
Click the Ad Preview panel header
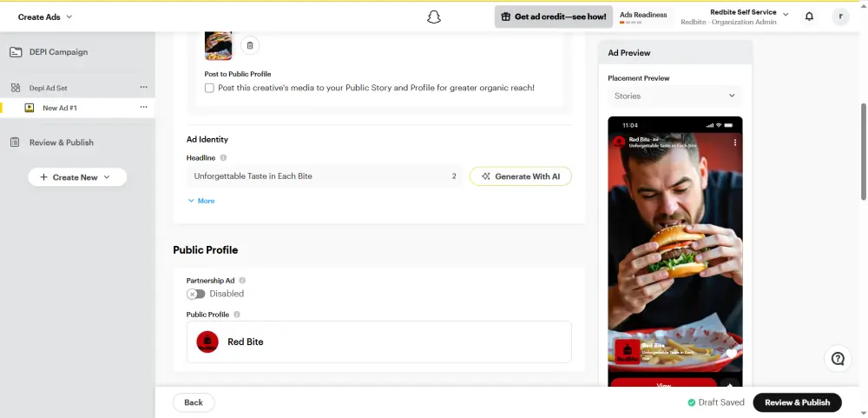pos(674,53)
